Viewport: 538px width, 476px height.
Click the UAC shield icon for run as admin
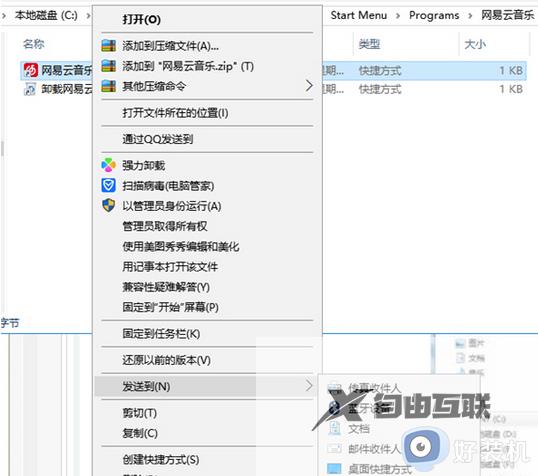[x=108, y=206]
